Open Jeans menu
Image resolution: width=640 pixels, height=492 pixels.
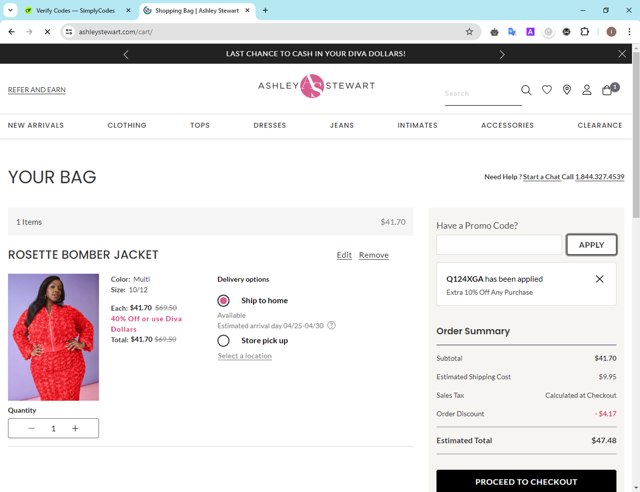click(342, 125)
